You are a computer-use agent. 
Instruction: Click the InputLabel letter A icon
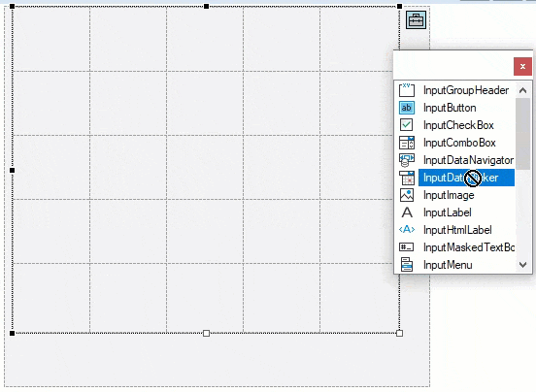(407, 212)
